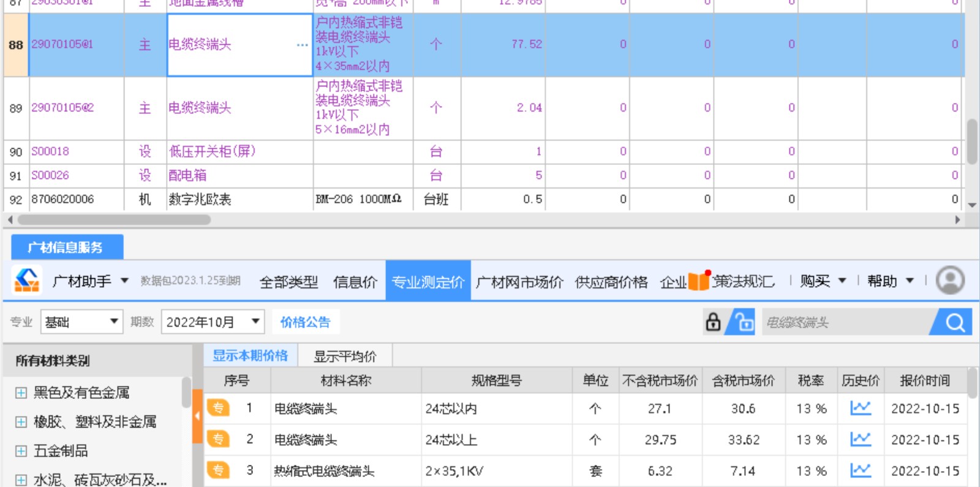This screenshot has height=487, width=980.
Task: Click the 广材助手 logo icon
Action: click(x=27, y=281)
